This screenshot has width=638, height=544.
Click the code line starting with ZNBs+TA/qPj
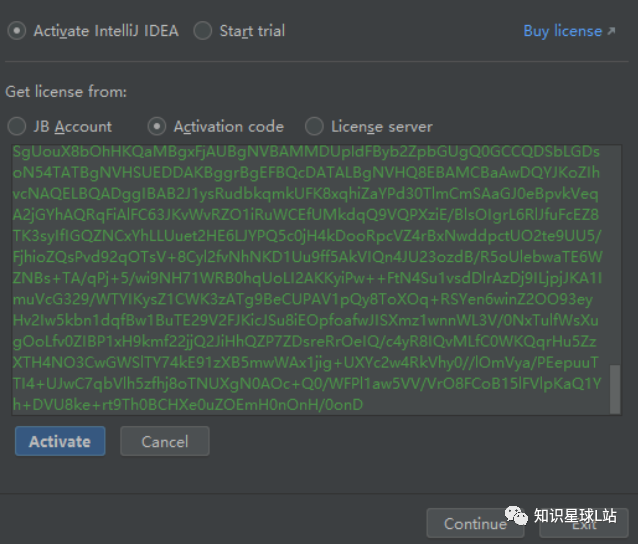click(307, 278)
